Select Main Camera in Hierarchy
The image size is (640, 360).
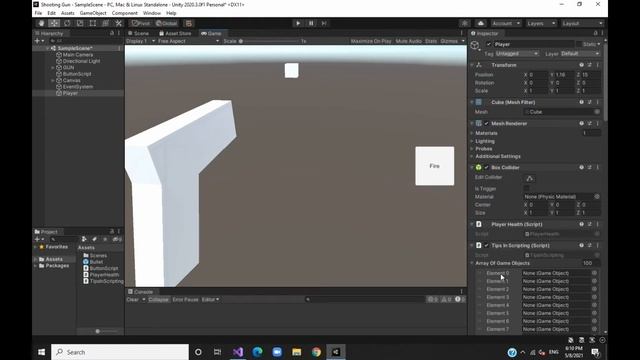coord(78,55)
